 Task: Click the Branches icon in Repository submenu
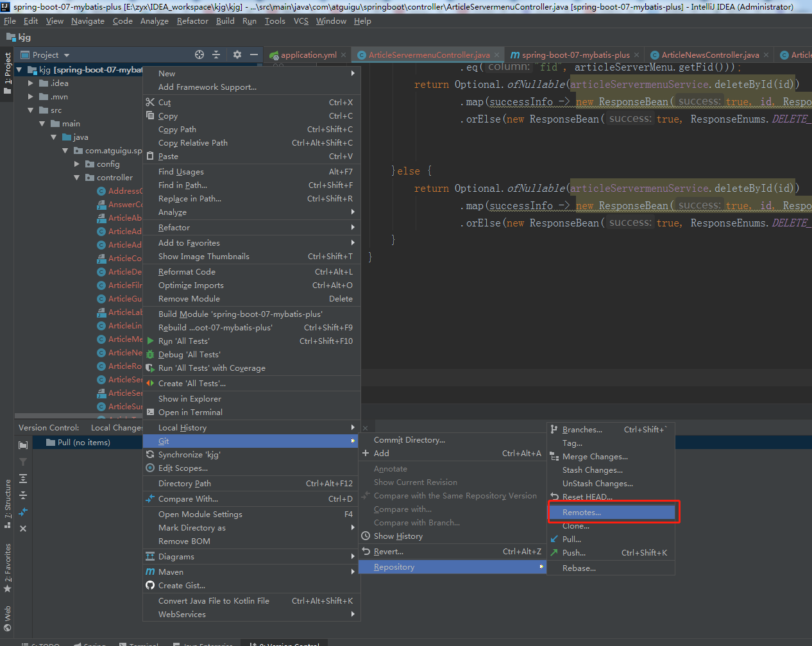pyautogui.click(x=554, y=429)
